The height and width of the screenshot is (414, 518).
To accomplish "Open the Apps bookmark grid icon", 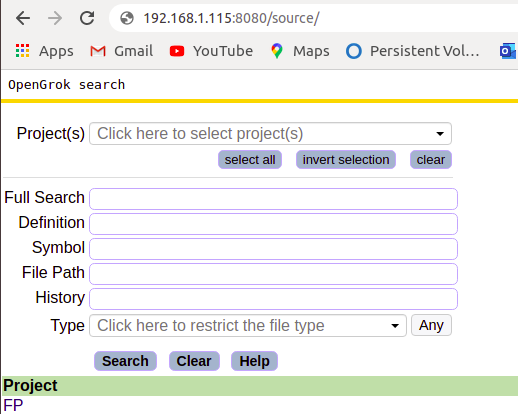I will tap(23, 51).
